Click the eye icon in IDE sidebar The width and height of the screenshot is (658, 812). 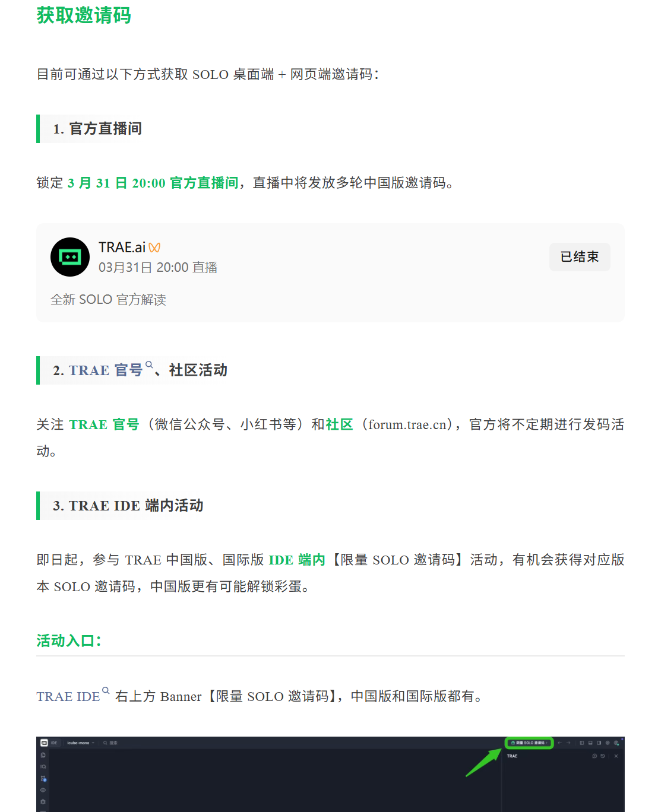[43, 790]
